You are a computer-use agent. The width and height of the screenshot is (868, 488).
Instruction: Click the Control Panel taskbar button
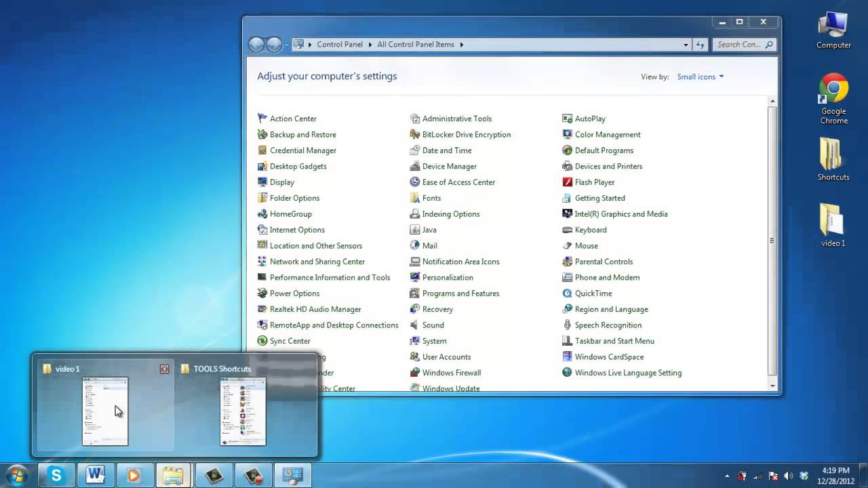click(x=292, y=476)
